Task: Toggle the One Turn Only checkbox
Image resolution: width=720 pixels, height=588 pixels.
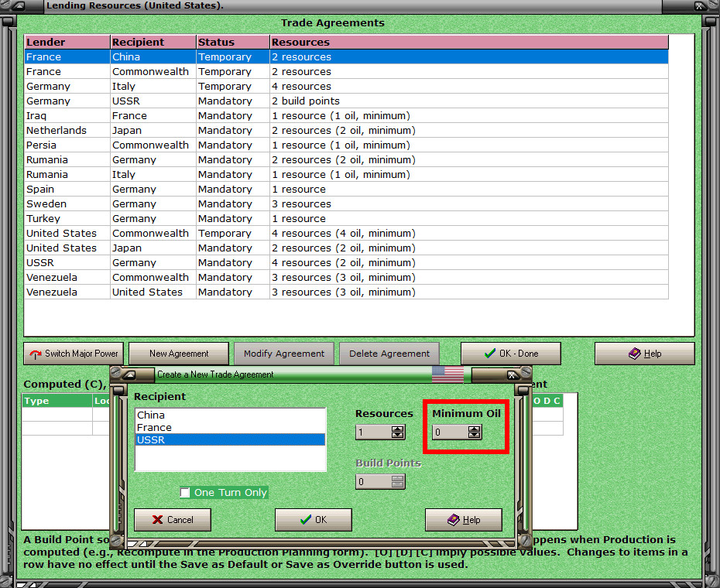Action: coord(184,493)
